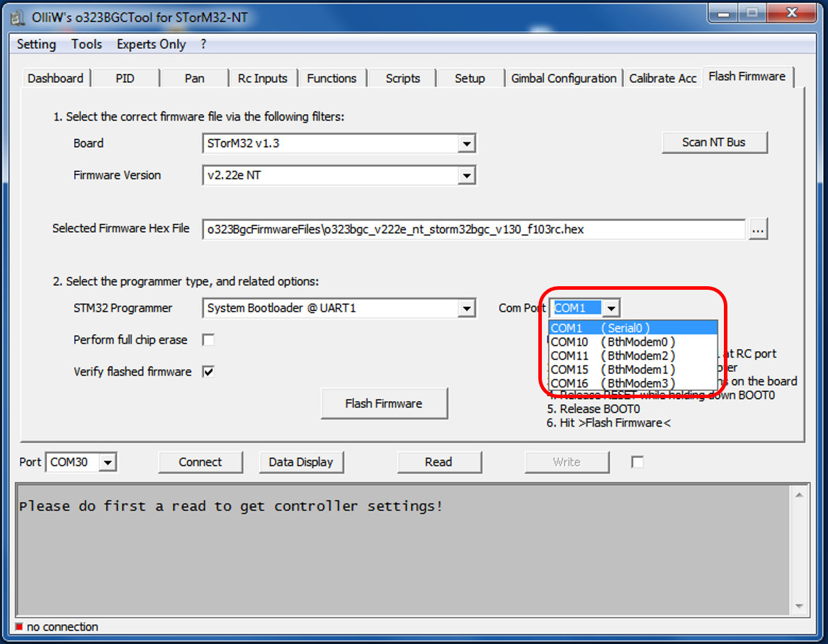Open the bottom Port COM30 dropdown
The height and width of the screenshot is (644, 828).
pos(107,463)
